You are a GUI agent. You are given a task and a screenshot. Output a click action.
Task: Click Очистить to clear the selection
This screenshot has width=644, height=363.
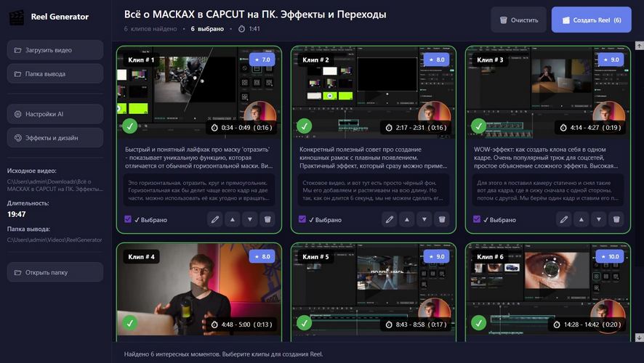click(x=519, y=20)
